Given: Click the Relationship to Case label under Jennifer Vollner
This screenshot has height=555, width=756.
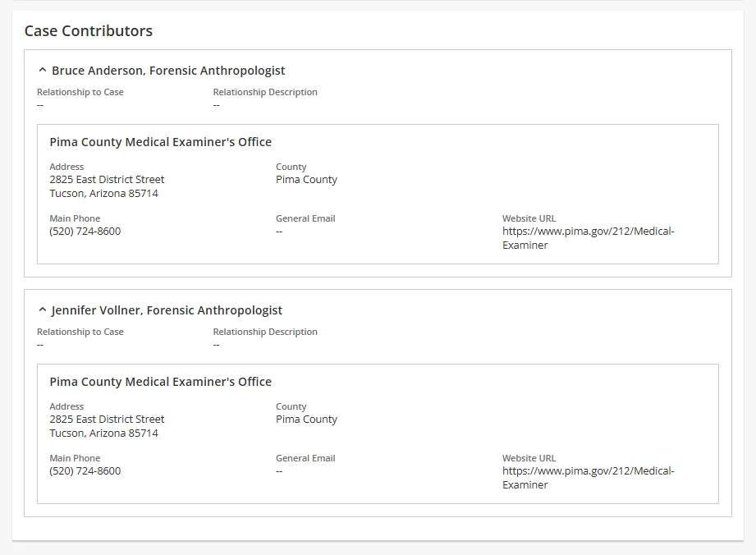Looking at the screenshot, I should click(80, 332).
